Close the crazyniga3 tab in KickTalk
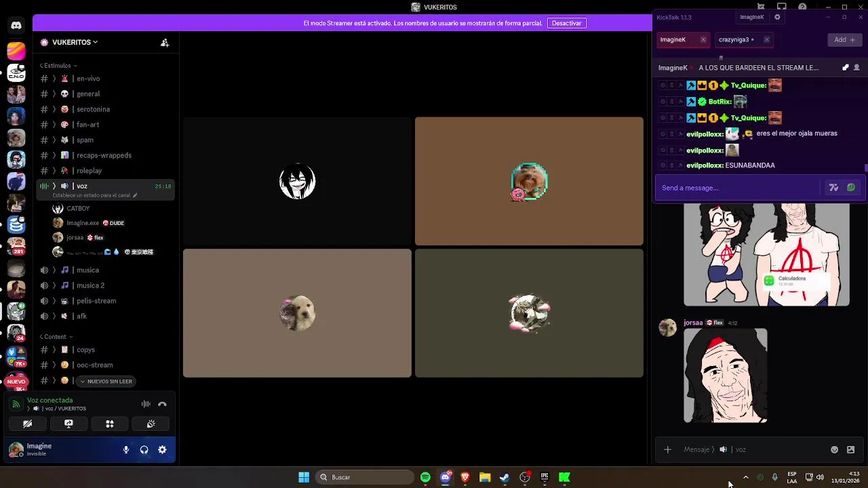The width and height of the screenshot is (868, 488). [x=766, y=40]
